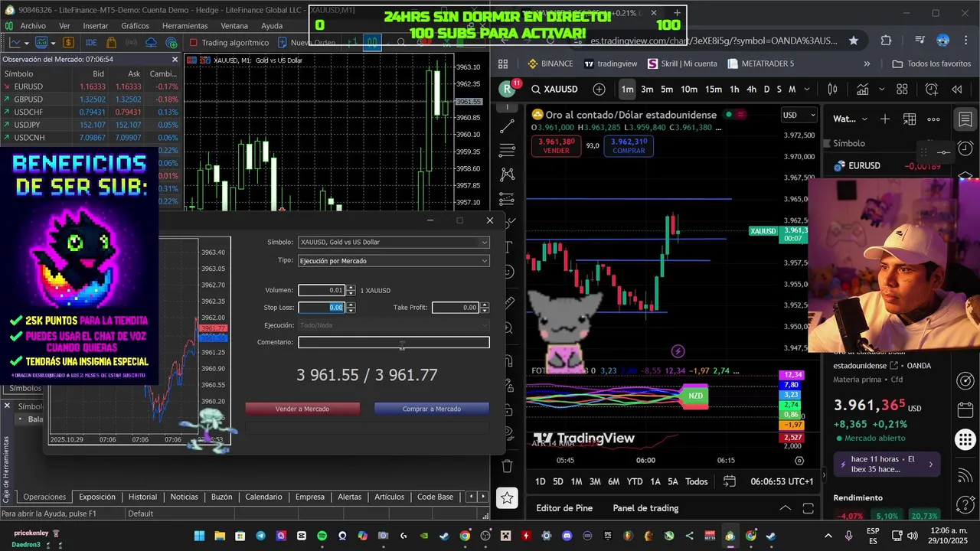This screenshot has width=980, height=551.
Task: Select the 4h timeframe
Action: coord(751,89)
